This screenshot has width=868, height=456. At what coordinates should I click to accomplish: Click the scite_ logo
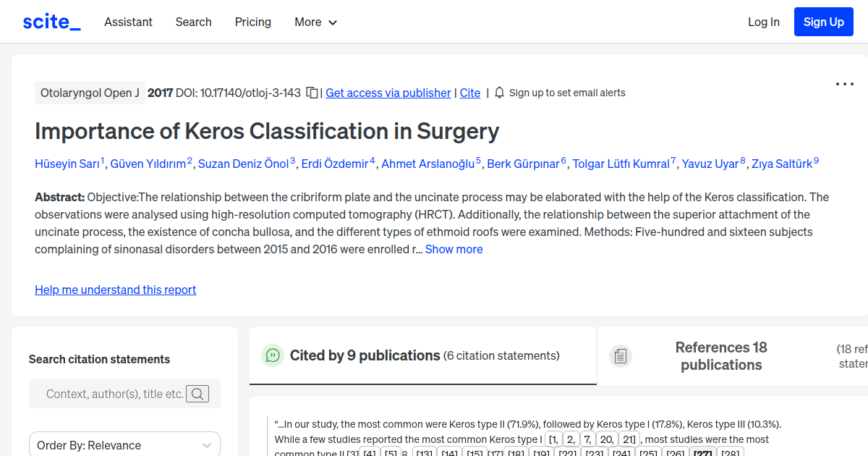51,21
